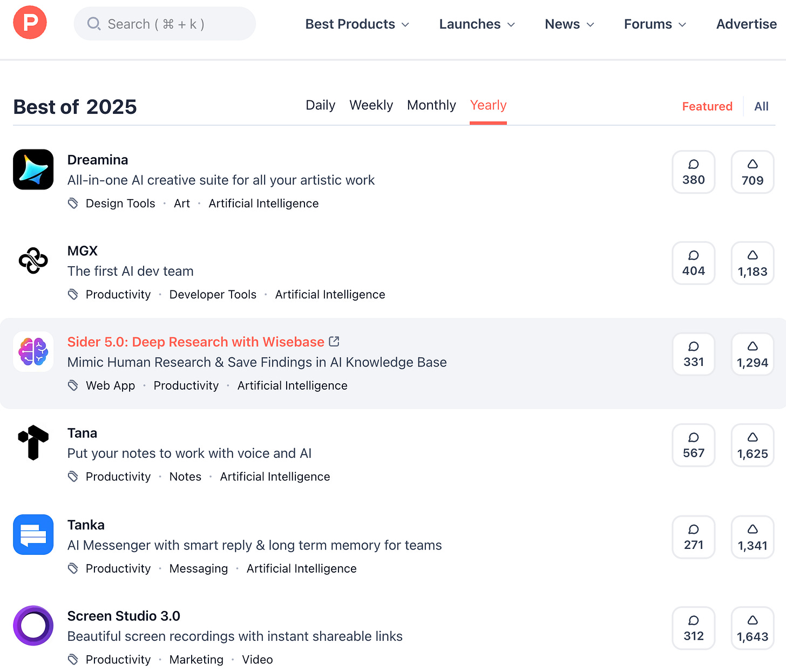
Task: Click the search magnifier icon
Action: pyautogui.click(x=94, y=24)
